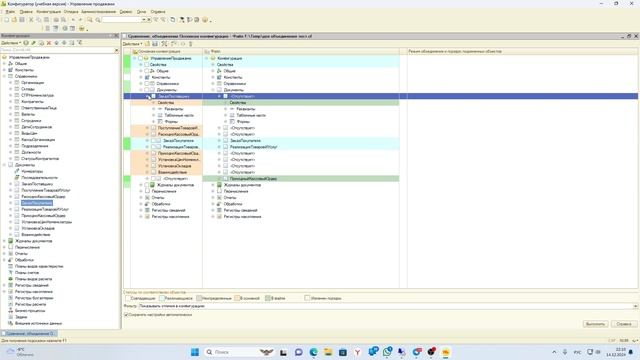
Task: Click the Open file icon in the main toolbar
Action: point(14,20)
